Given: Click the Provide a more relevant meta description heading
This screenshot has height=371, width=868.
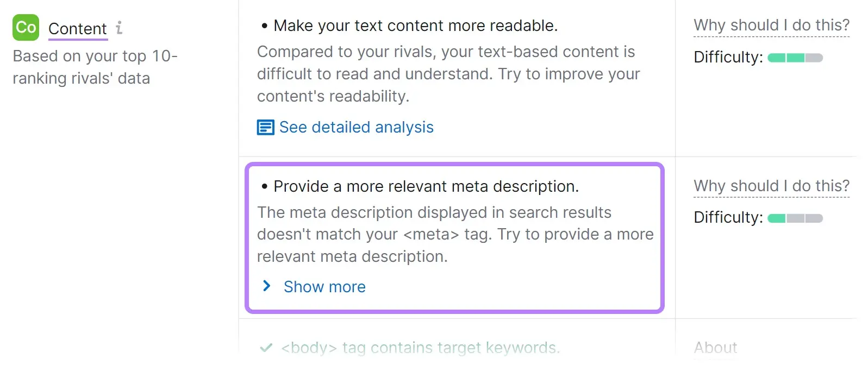Looking at the screenshot, I should [x=427, y=186].
